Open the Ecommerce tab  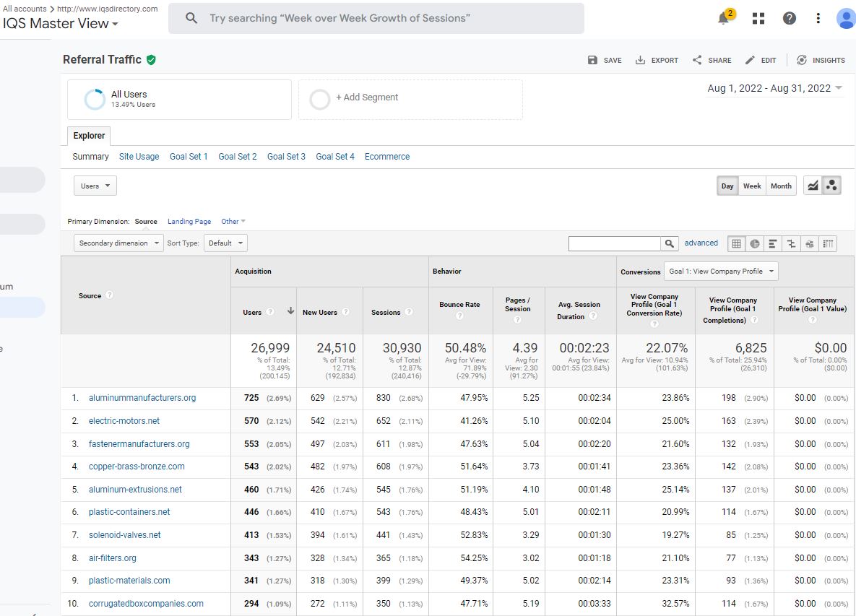click(387, 156)
